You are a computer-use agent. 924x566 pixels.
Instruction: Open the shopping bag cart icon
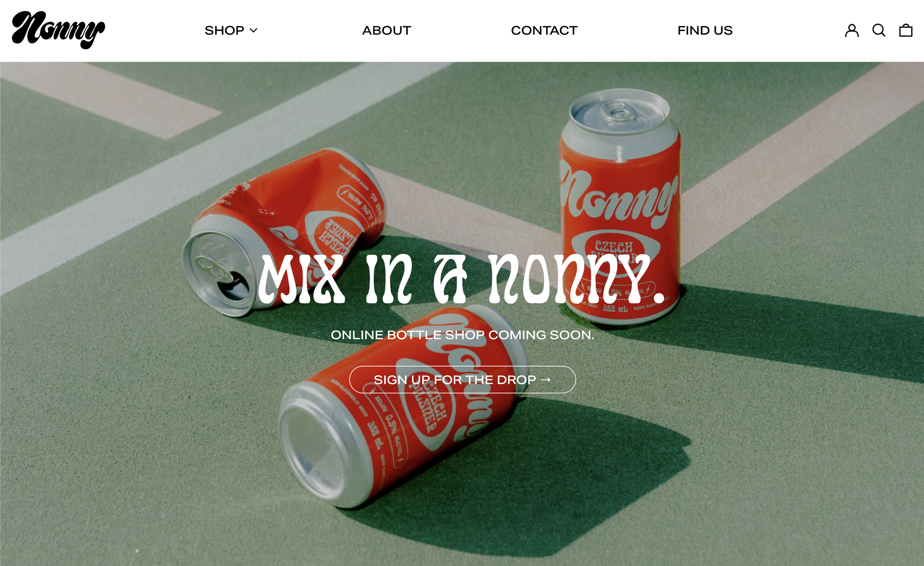point(906,30)
